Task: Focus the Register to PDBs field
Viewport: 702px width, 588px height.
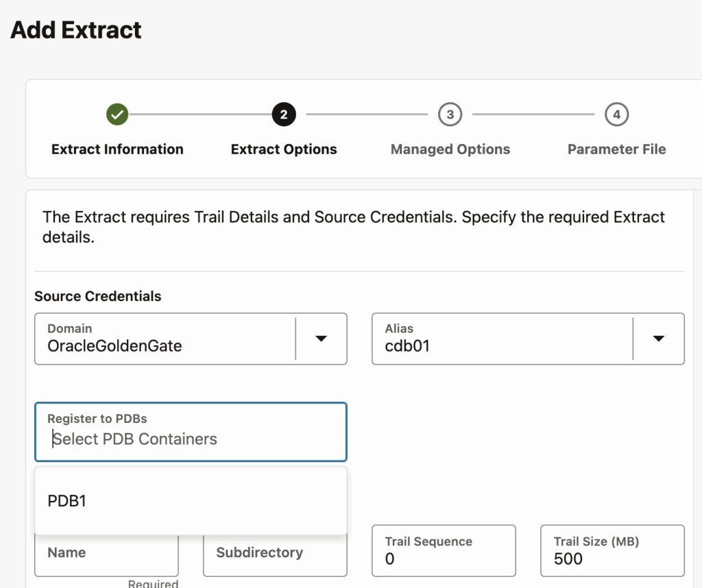Action: 191,439
